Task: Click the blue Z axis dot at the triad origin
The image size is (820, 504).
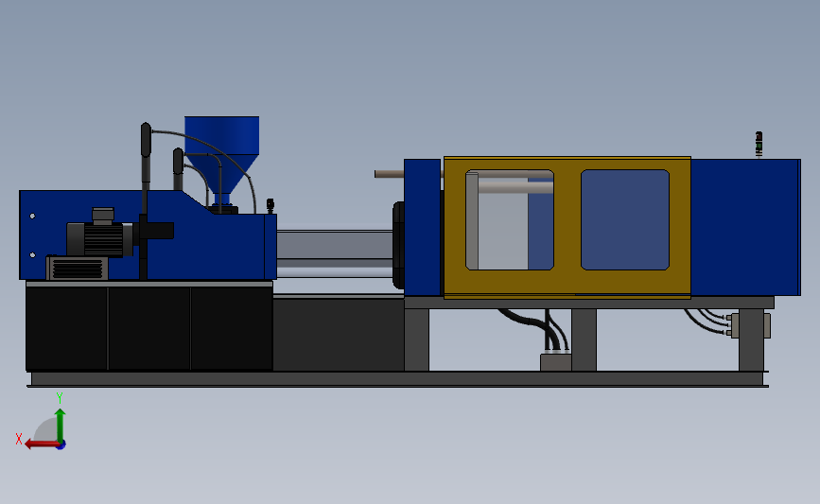Action: tap(61, 445)
